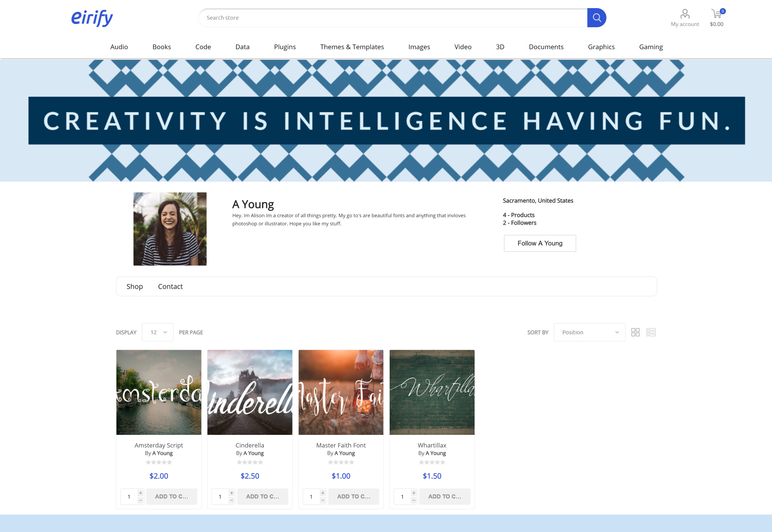Open Cinderella product title link
Viewport: 772px width, 532px height.
(x=250, y=445)
